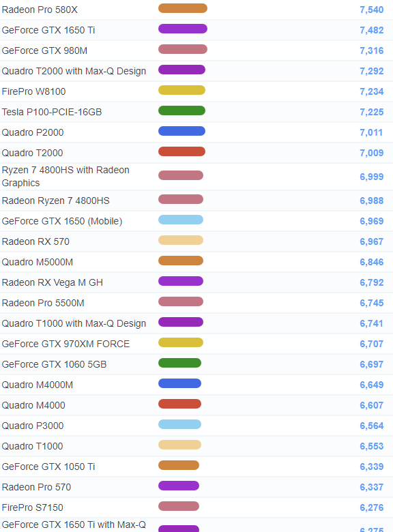Click the 6,999 score value
Viewport: 393px width, 532px height.
(372, 177)
